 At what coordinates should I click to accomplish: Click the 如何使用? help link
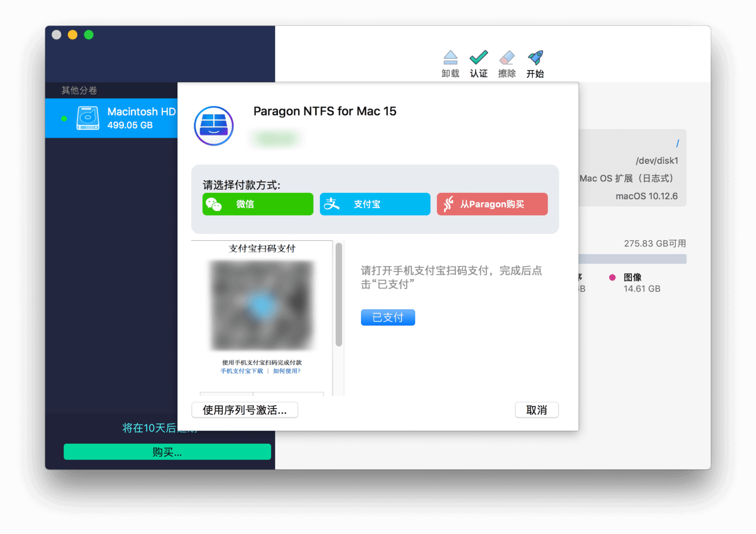tap(286, 371)
